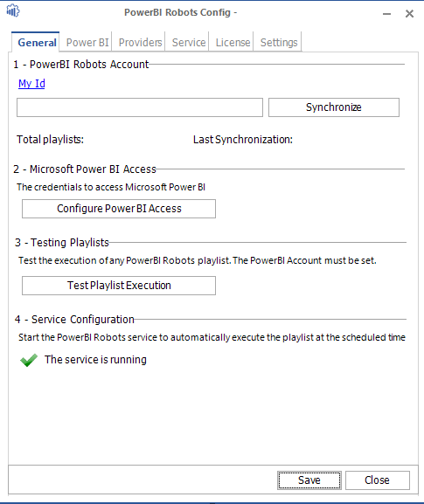
Task: Open the License tab
Action: (233, 43)
